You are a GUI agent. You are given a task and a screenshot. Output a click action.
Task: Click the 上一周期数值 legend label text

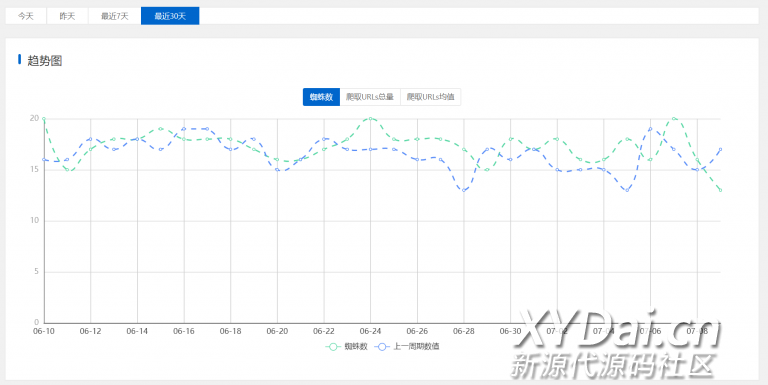point(416,346)
